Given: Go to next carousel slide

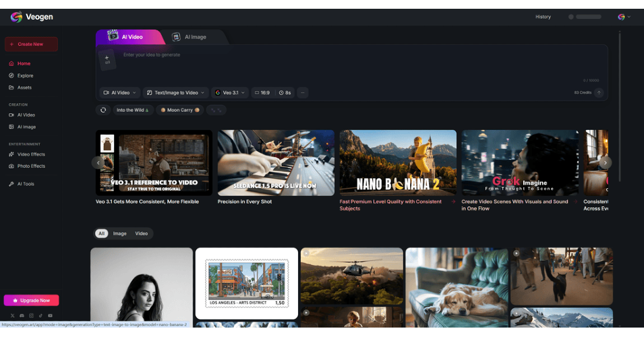Looking at the screenshot, I should [605, 162].
